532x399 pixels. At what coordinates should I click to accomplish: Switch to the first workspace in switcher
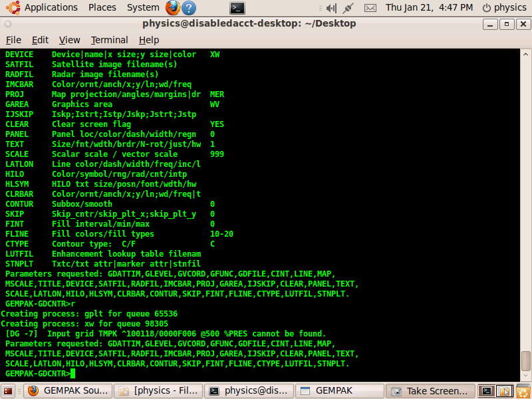[x=487, y=391]
